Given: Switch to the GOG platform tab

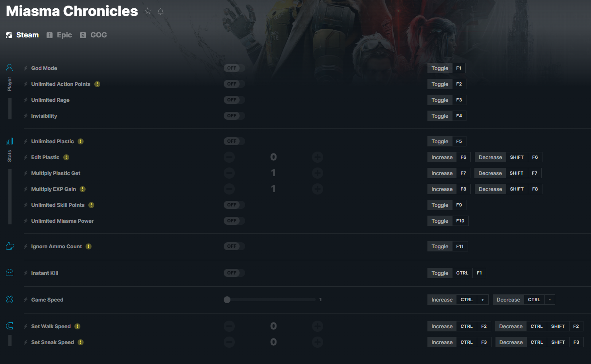Looking at the screenshot, I should [x=94, y=35].
